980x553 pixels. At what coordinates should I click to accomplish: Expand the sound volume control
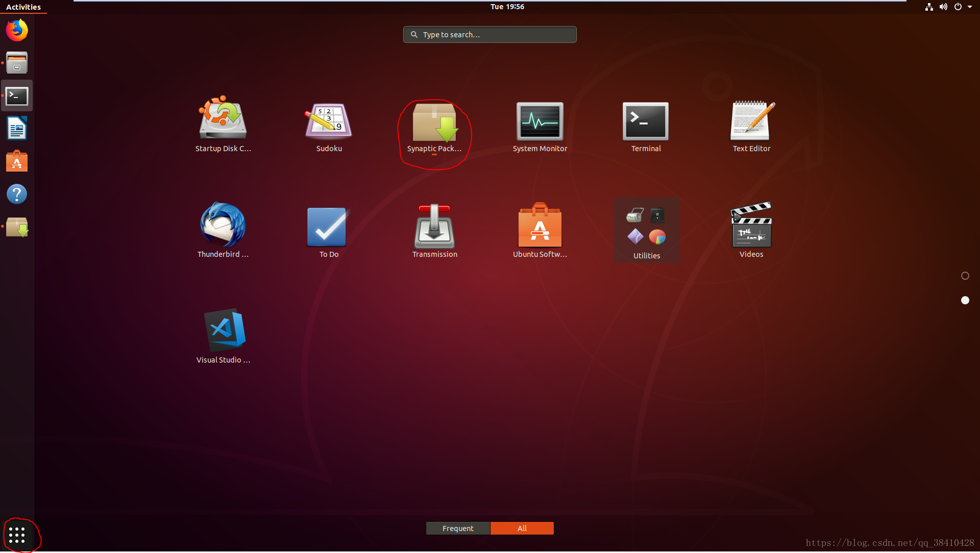pos(942,7)
